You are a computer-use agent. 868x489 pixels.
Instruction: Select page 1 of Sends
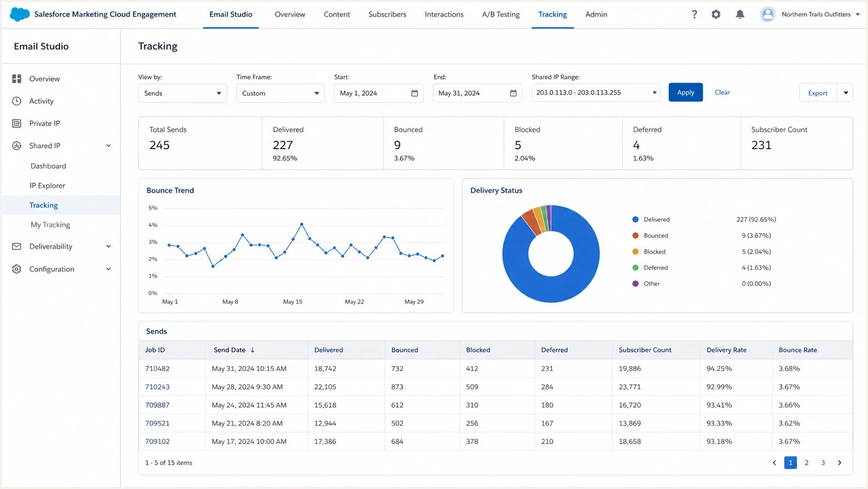pos(790,462)
